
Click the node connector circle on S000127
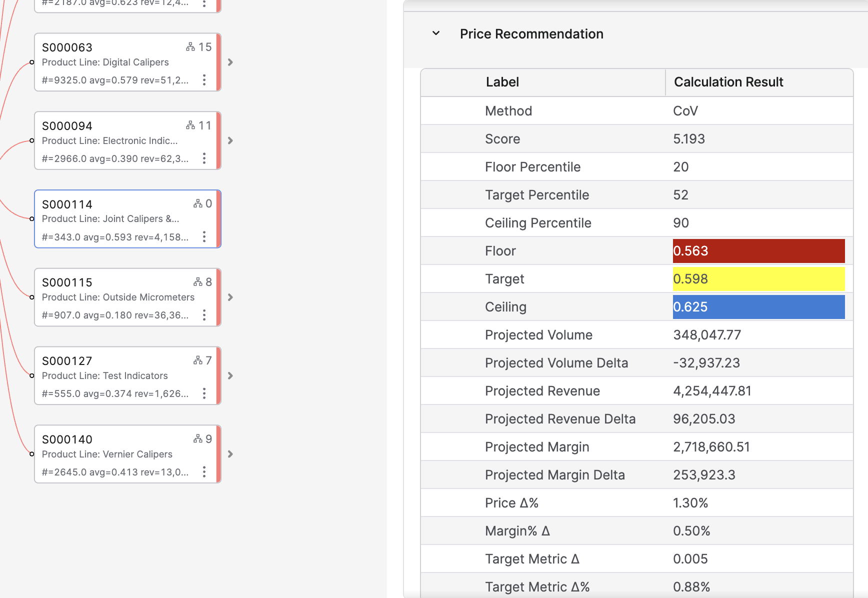(x=32, y=375)
